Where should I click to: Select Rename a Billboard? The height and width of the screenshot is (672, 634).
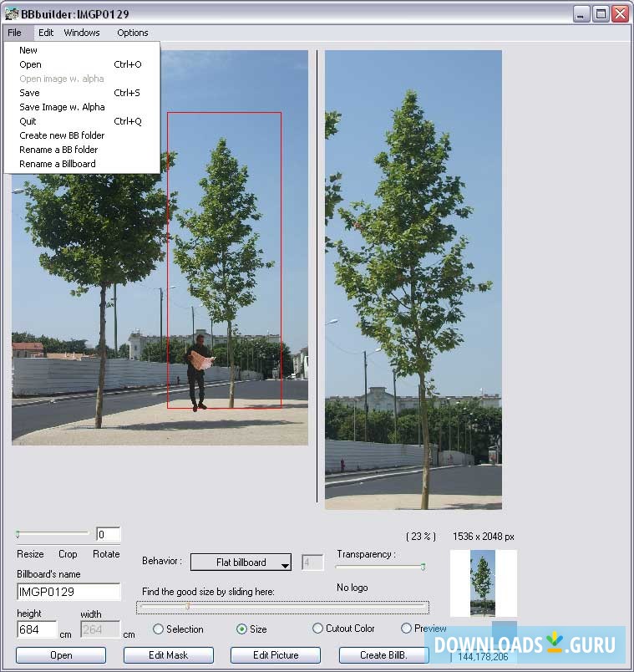click(82, 163)
